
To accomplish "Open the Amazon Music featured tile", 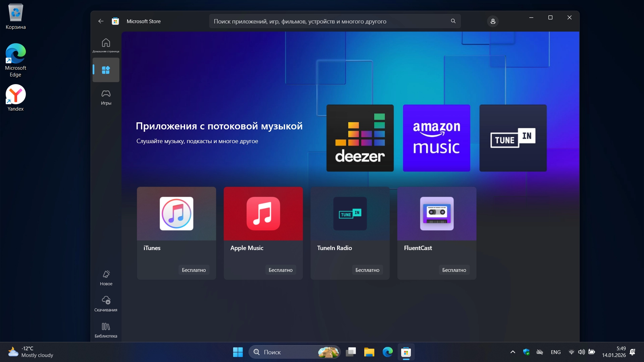I will pos(436,138).
